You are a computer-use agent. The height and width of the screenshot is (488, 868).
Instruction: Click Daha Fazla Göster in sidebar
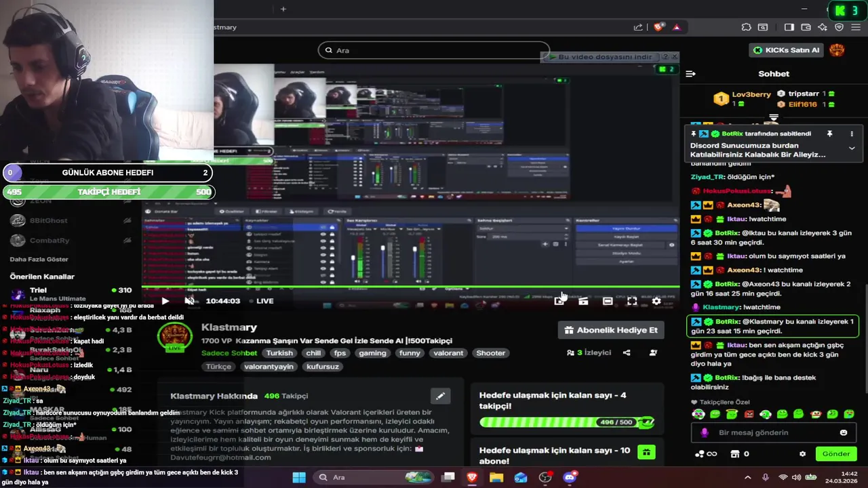(39, 260)
